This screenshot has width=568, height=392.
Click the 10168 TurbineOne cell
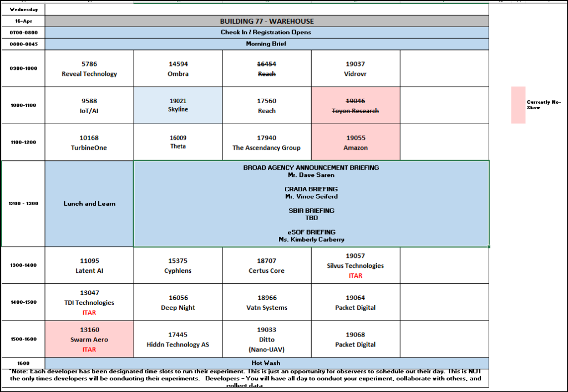[89, 142]
